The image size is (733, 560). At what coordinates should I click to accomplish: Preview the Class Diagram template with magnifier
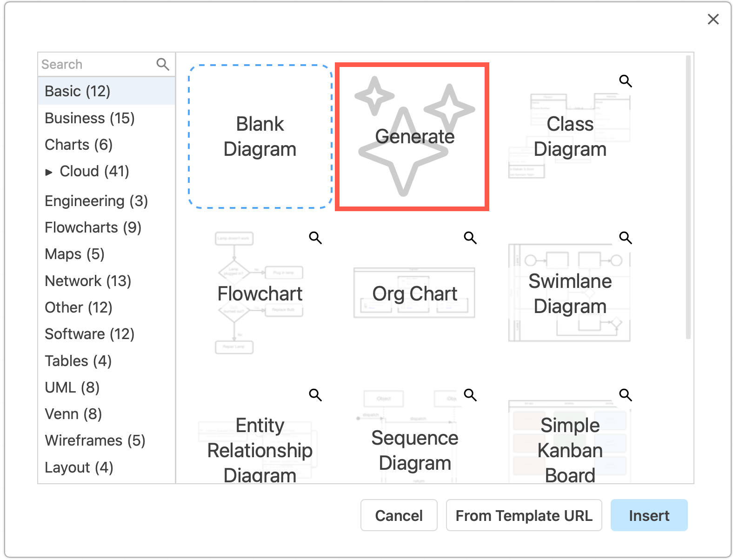point(625,81)
